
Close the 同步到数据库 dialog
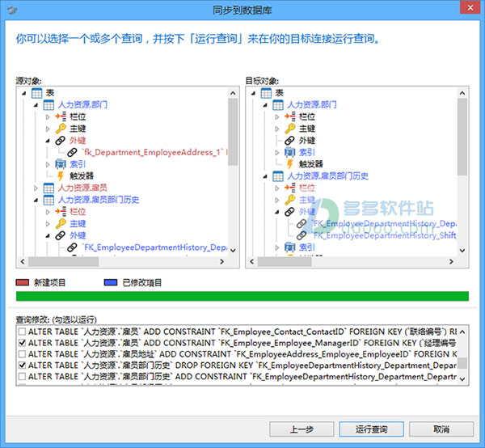[x=470, y=7]
